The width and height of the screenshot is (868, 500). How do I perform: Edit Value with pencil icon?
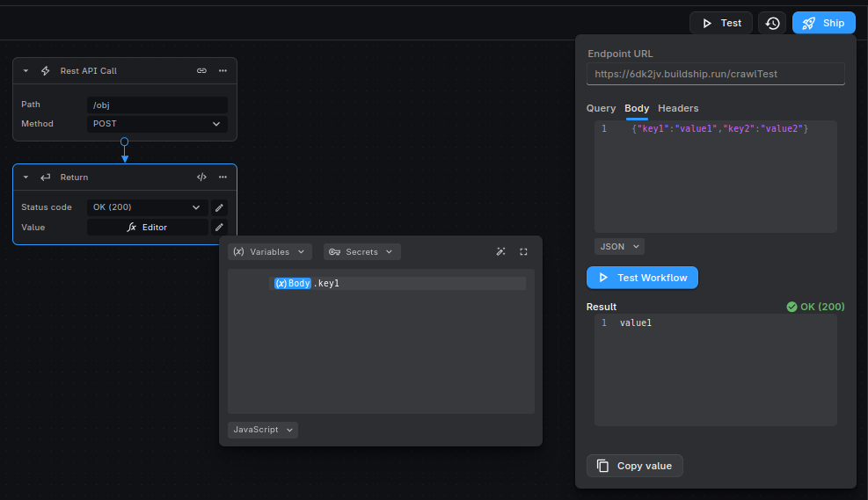point(219,228)
